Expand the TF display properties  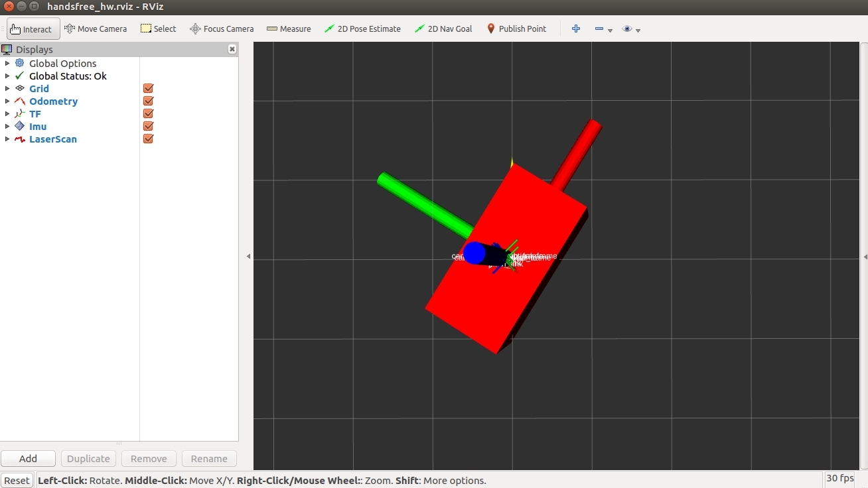(x=7, y=113)
